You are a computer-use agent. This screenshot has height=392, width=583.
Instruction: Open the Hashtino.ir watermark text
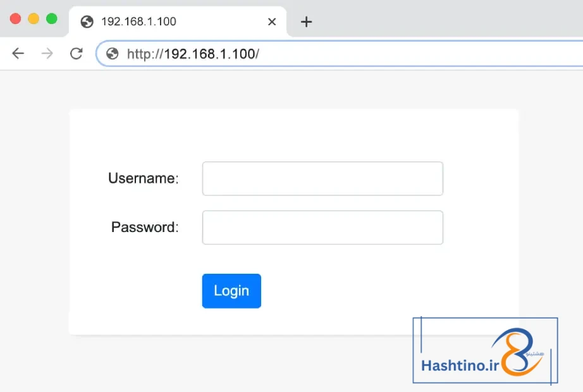pos(460,365)
